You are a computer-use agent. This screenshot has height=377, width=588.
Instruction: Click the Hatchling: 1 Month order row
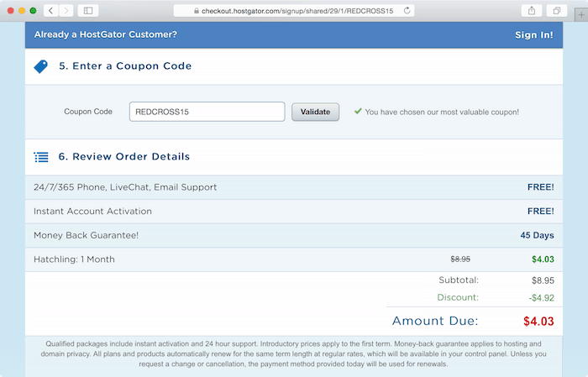click(294, 259)
